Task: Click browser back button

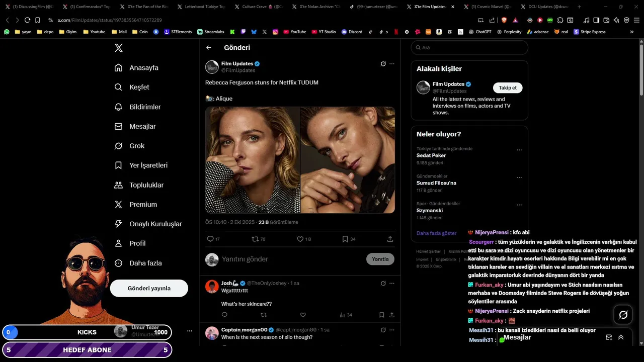Action: tap(7, 20)
